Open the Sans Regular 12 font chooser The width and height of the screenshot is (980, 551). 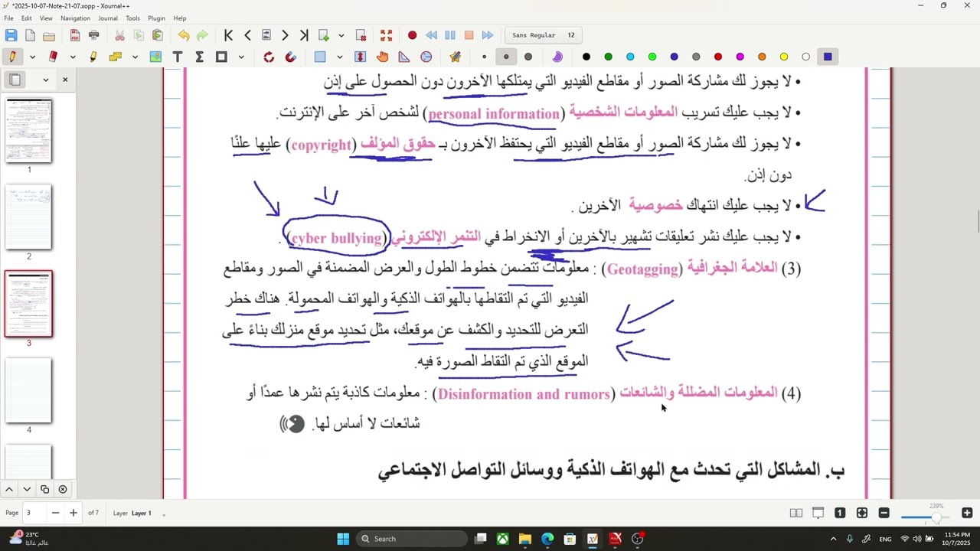[544, 35]
